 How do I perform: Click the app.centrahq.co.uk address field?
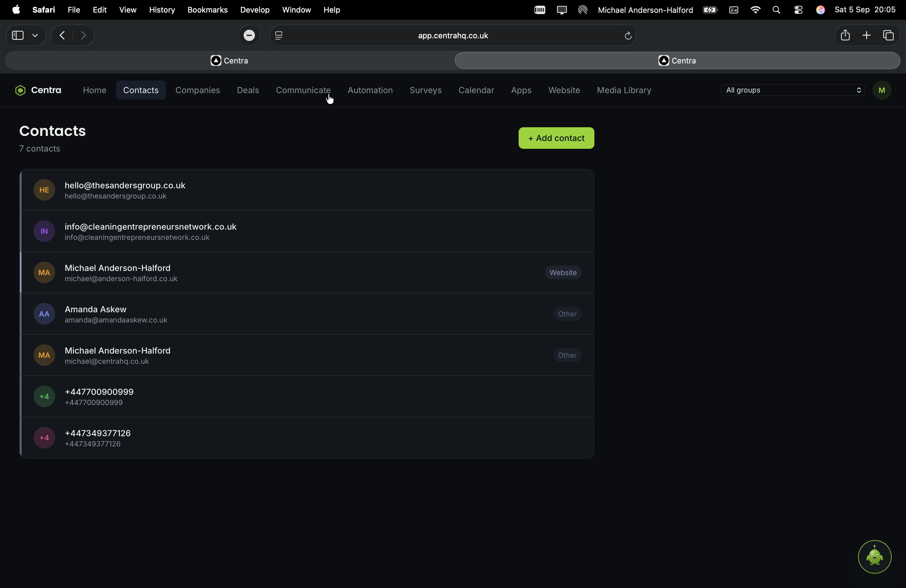coord(453,35)
